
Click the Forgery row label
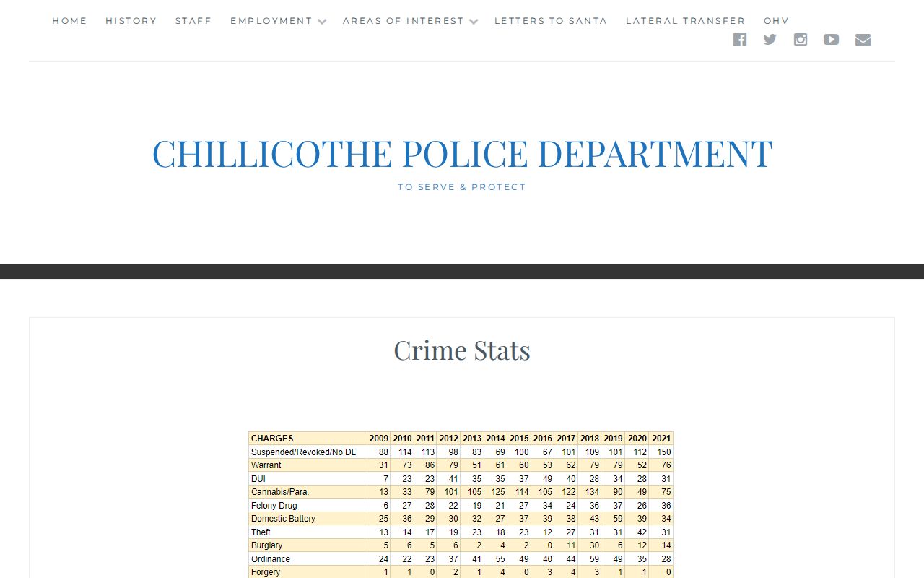point(266,572)
